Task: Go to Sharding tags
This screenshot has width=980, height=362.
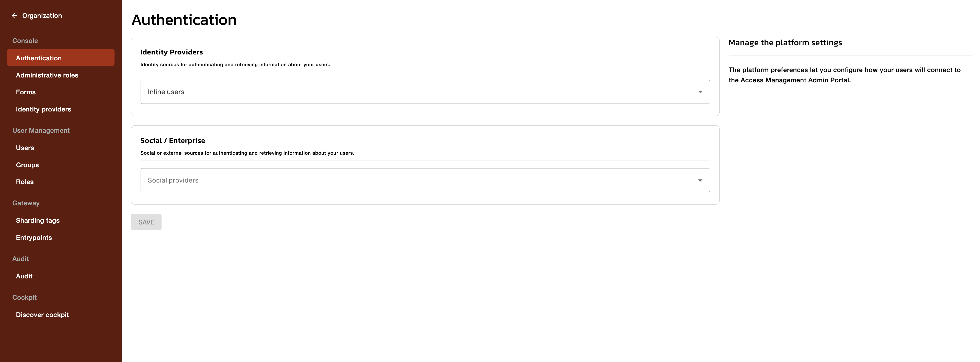Action: 38,220
